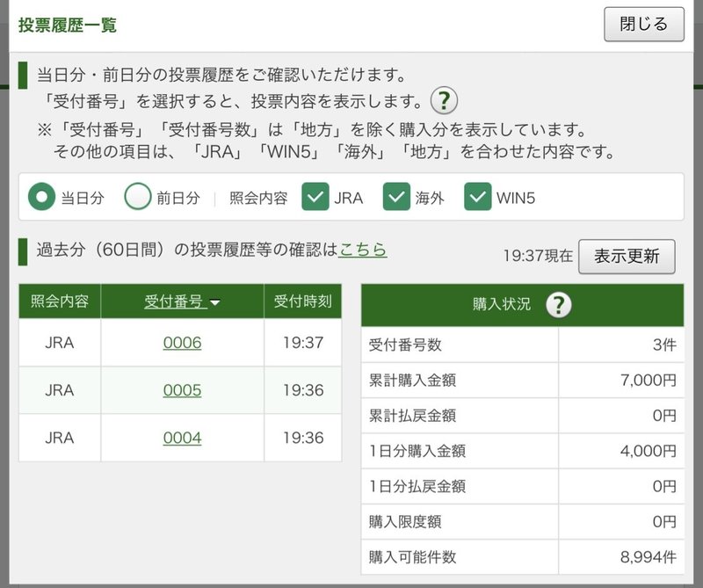Toggle the WIN5 filter checkbox
Screen dimensions: 703x588
point(477,196)
